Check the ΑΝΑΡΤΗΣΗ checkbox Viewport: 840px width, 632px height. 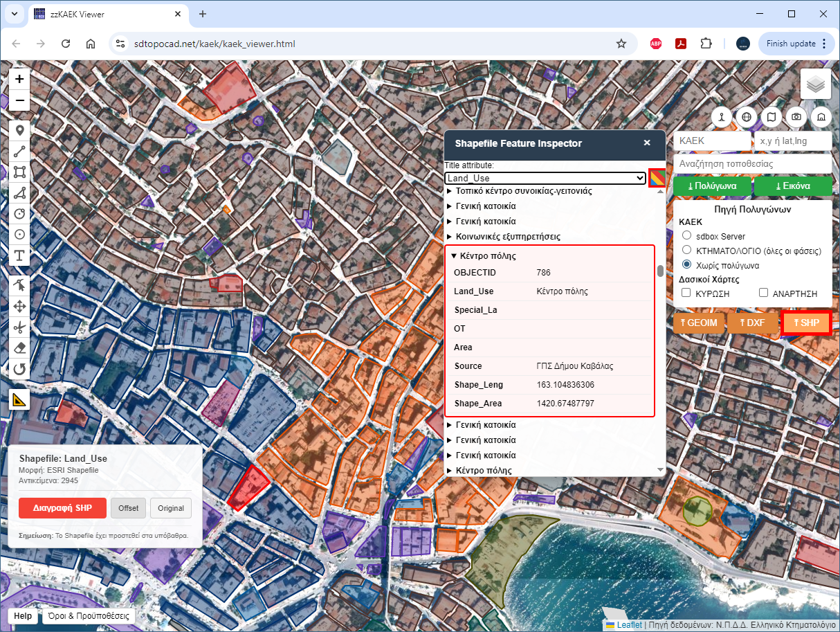tap(764, 294)
